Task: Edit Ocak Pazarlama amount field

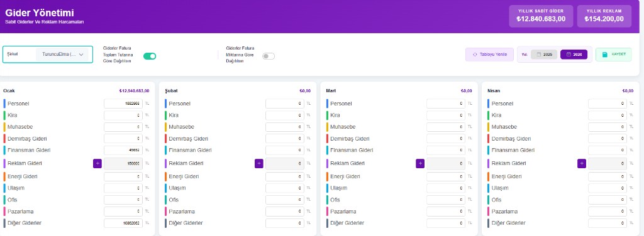Action: pyautogui.click(x=123, y=212)
